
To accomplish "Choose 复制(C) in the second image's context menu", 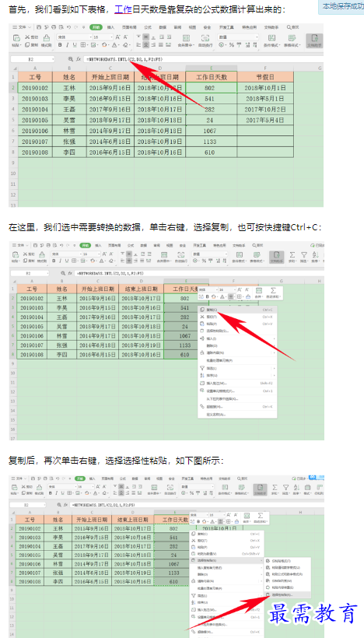I will point(237,310).
